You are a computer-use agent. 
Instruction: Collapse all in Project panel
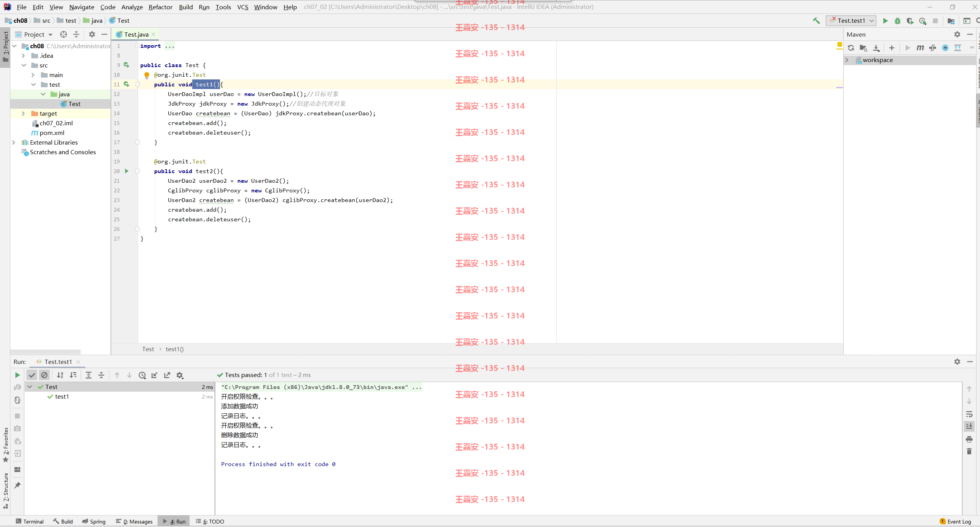click(x=76, y=34)
